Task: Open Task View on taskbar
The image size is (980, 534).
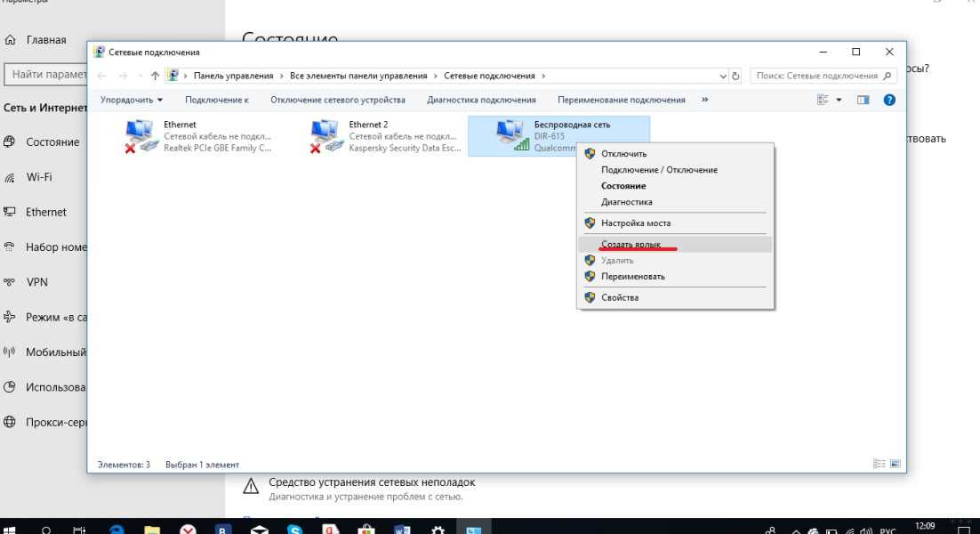Action: click(79, 530)
